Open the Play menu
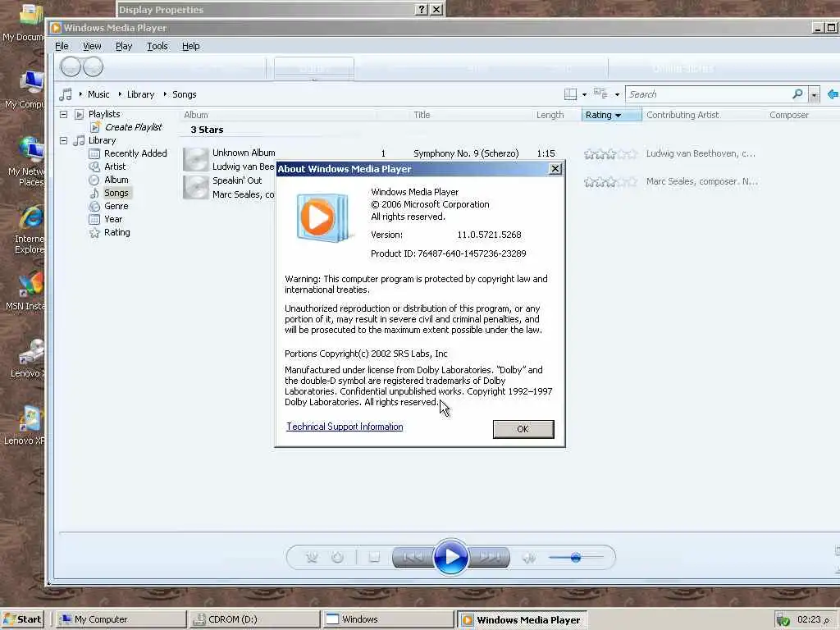The image size is (840, 630). 124,46
